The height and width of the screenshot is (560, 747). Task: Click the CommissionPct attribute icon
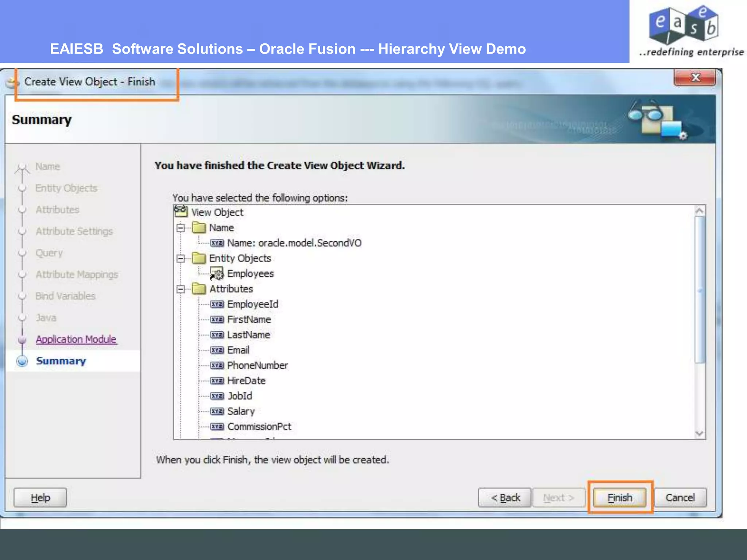click(217, 427)
